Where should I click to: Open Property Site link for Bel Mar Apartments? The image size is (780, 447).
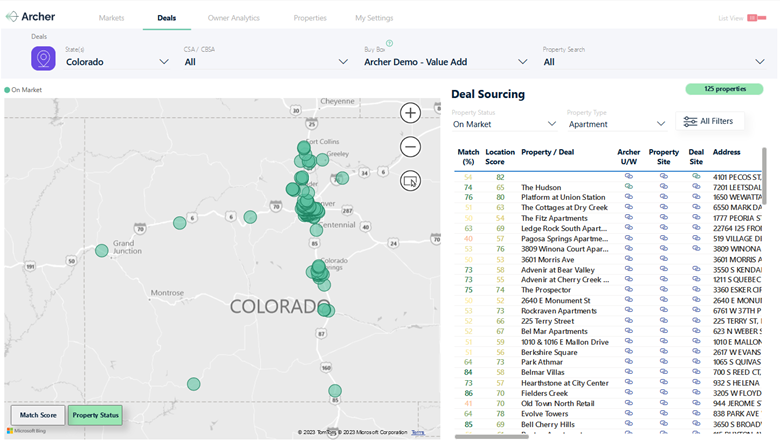[x=664, y=331]
